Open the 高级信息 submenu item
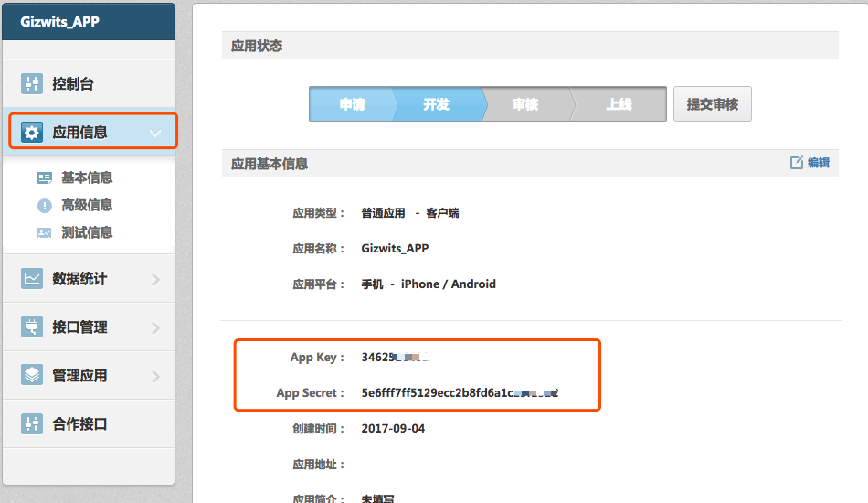The image size is (868, 503). click(x=87, y=206)
